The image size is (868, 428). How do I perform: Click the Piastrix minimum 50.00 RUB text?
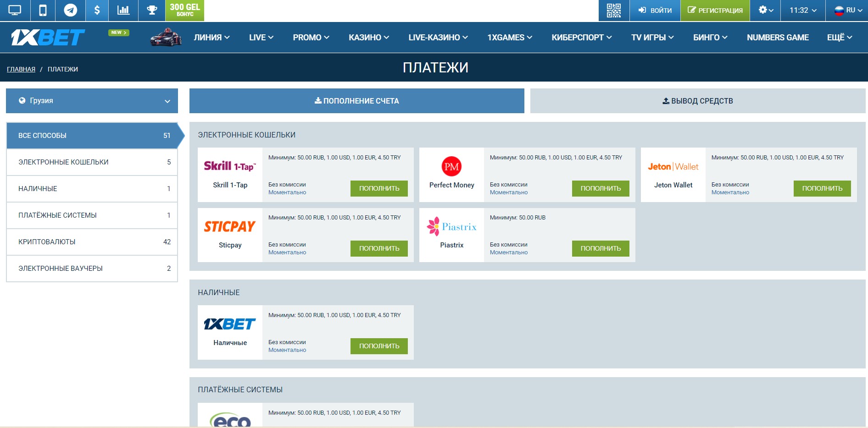517,218
